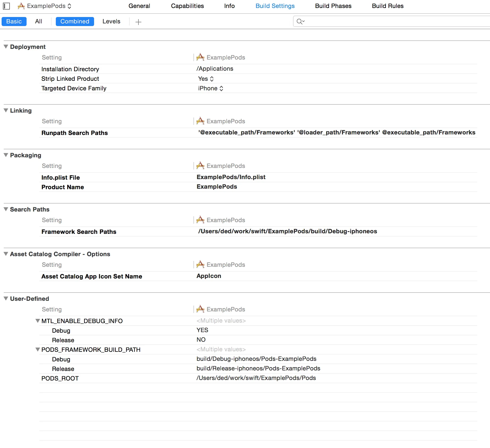Collapse PODS_FRAMEWORK_BUILD_PATH setting
The height and width of the screenshot is (448, 490).
click(x=38, y=349)
